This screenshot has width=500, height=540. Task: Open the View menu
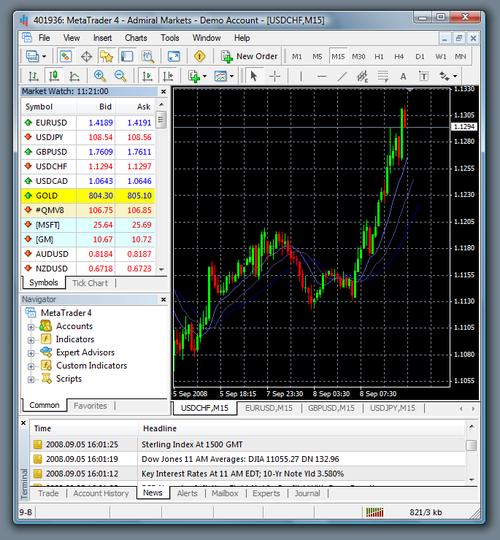point(71,38)
